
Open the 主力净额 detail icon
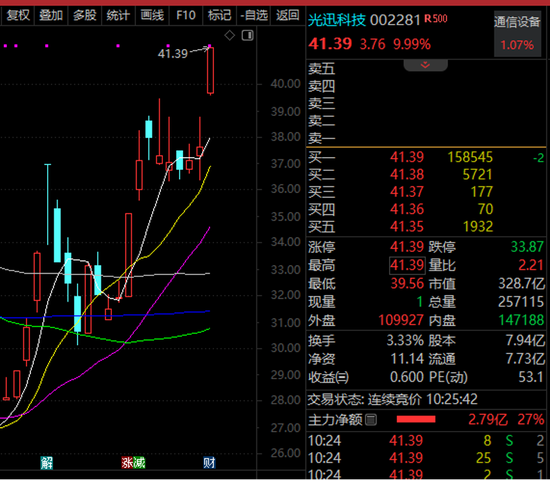coord(371,419)
